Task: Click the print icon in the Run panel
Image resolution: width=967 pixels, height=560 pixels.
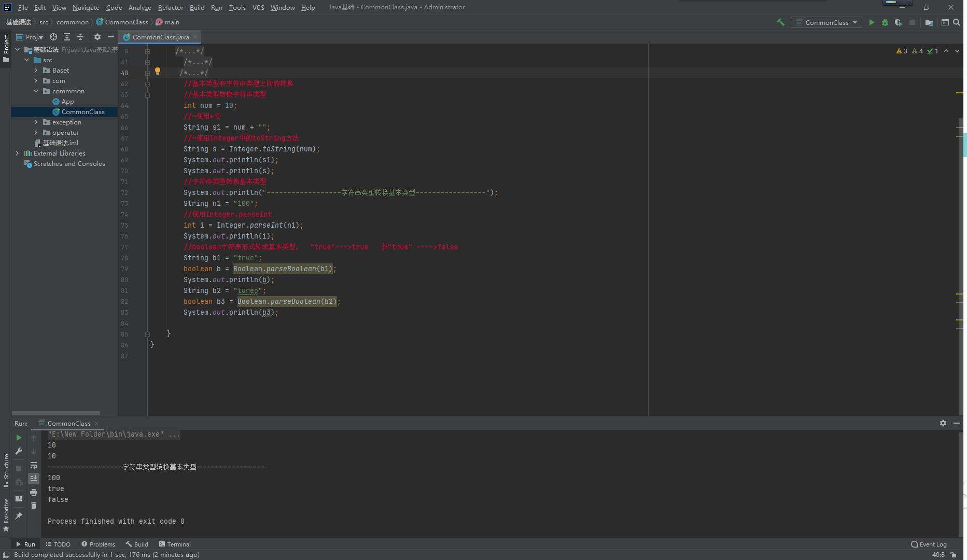Action: click(34, 492)
